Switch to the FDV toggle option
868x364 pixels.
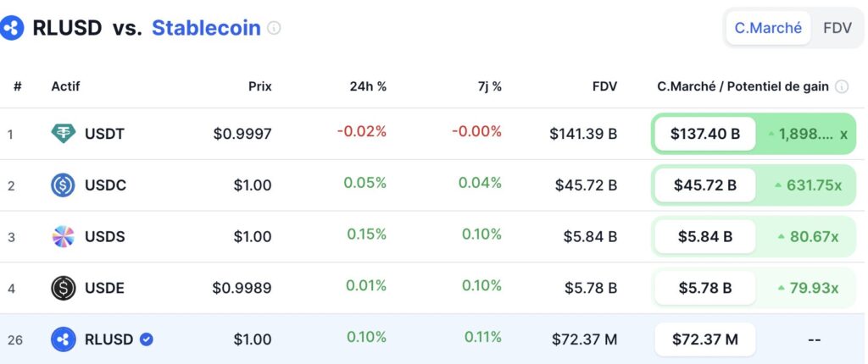(x=837, y=28)
